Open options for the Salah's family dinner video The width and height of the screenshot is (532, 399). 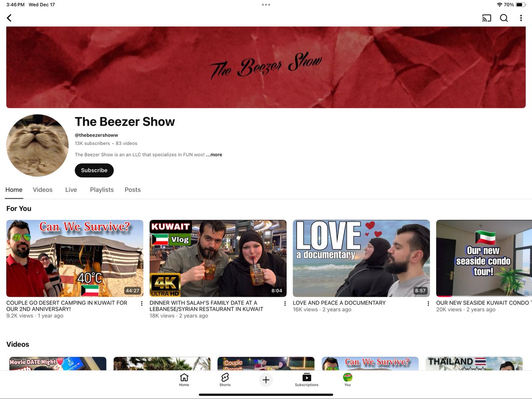[285, 304]
